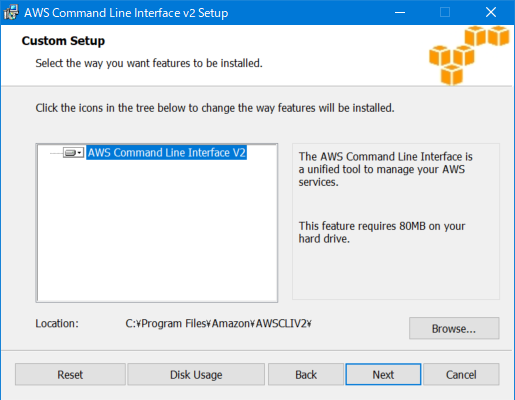Close the AWS CLI v2 Setup window
The width and height of the screenshot is (515, 400).
click(x=491, y=13)
